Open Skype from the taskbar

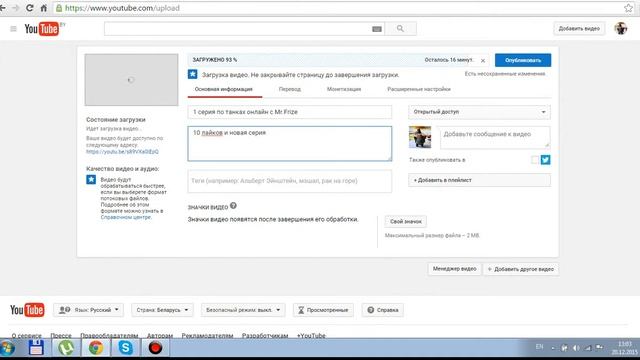click(126, 348)
